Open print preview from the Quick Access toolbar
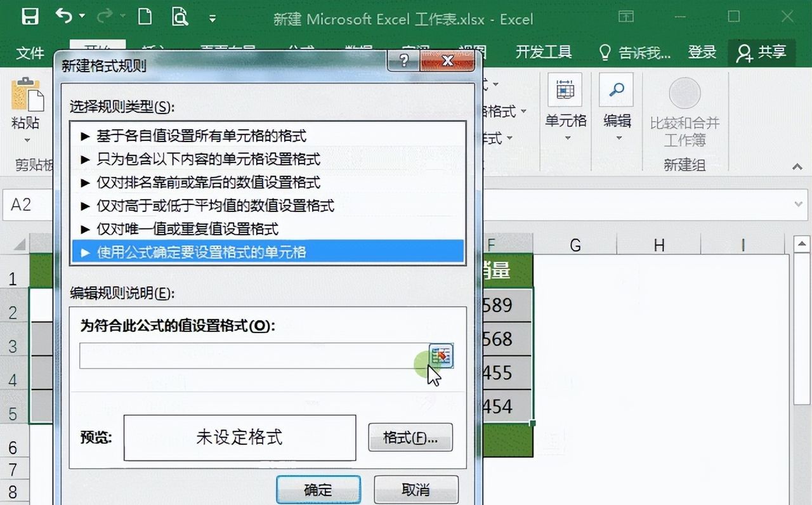 pos(180,17)
